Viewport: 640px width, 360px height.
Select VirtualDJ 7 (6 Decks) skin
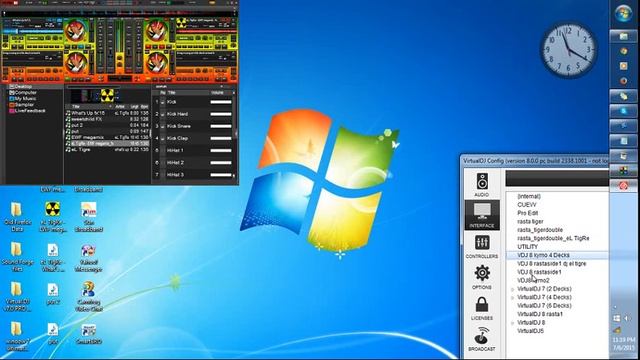tap(544, 306)
